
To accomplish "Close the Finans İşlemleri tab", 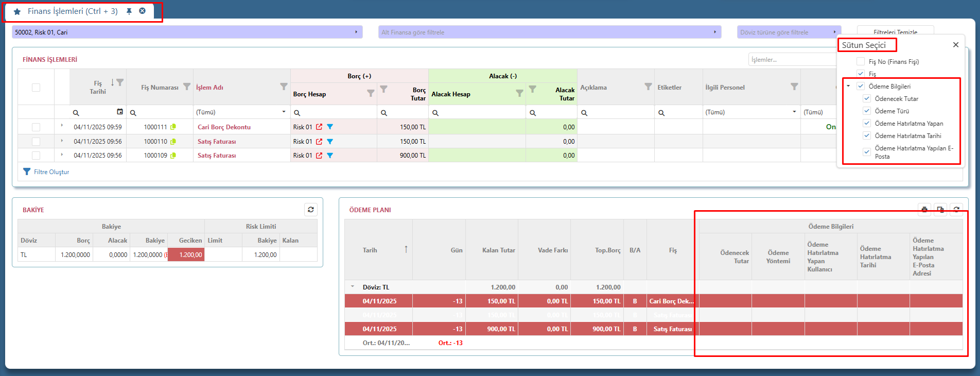I will coord(143,11).
